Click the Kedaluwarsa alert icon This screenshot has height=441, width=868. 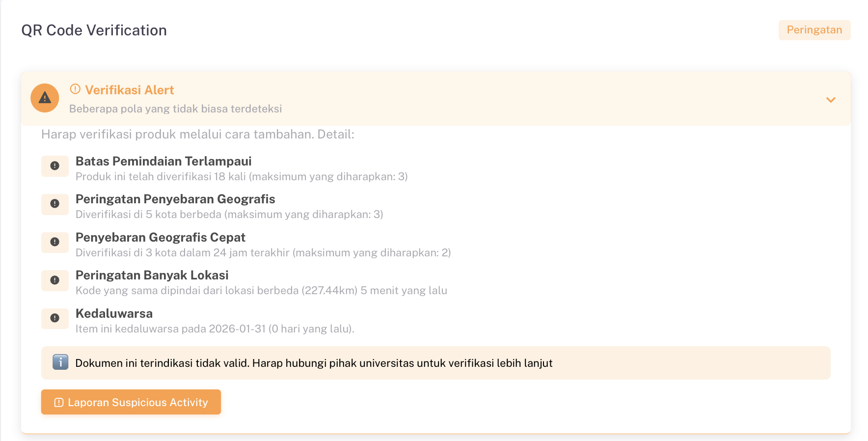click(55, 318)
